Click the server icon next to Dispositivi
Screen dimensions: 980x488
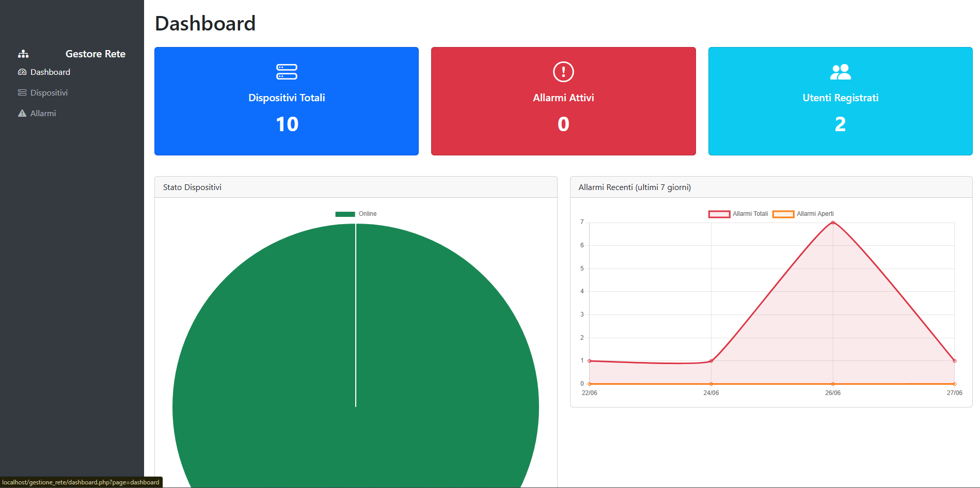pos(22,92)
